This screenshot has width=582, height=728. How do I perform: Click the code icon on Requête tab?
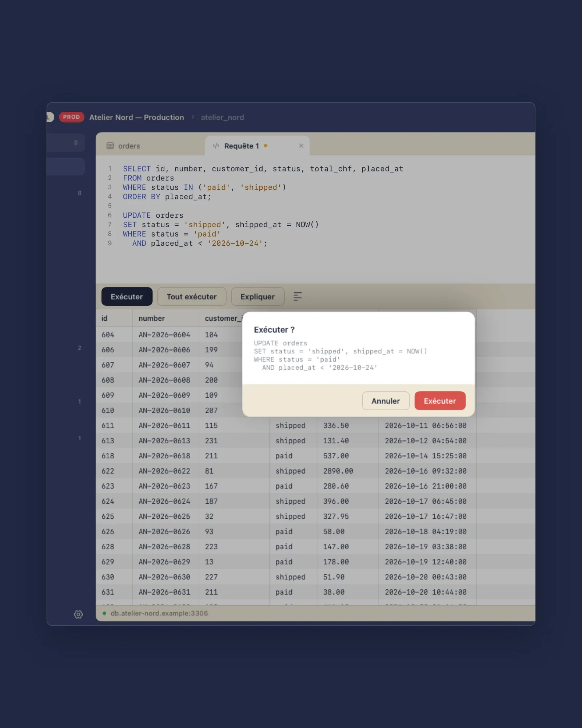click(x=216, y=146)
